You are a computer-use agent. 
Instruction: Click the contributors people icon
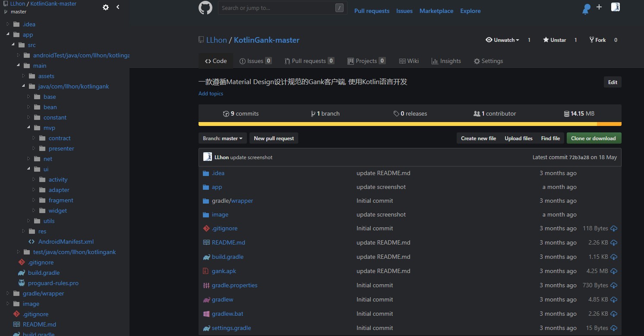pos(477,114)
